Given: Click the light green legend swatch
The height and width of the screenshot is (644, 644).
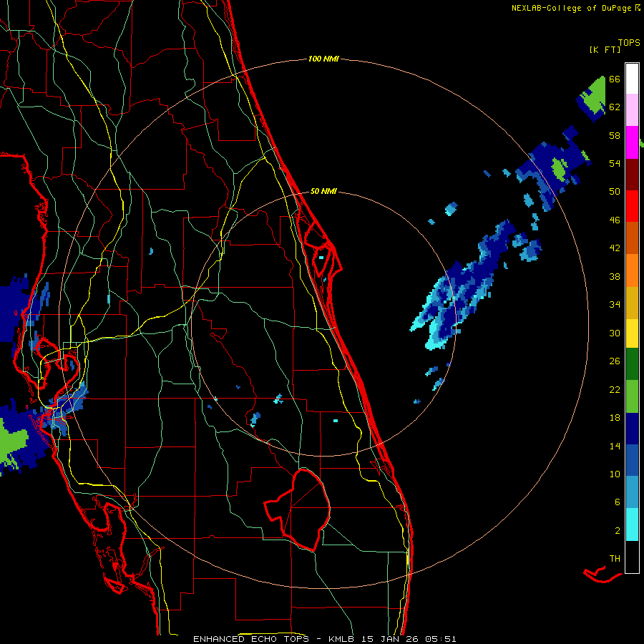Looking at the screenshot, I should 632,396.
